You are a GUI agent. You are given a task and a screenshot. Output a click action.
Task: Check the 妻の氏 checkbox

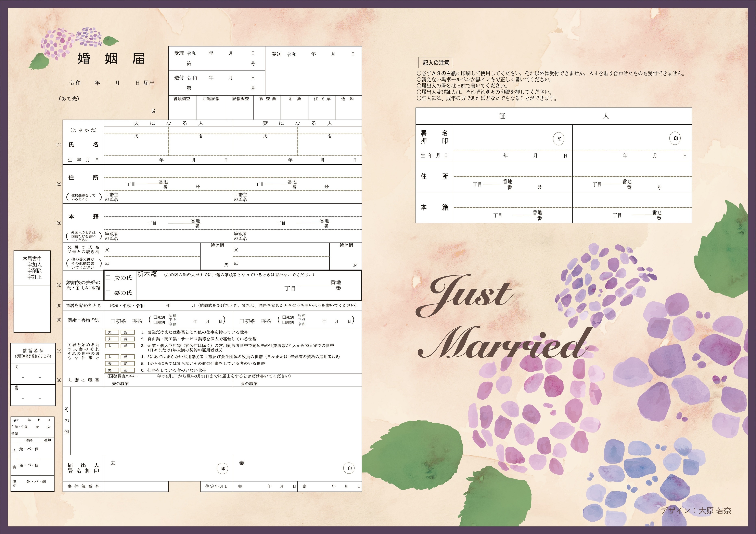(x=108, y=293)
